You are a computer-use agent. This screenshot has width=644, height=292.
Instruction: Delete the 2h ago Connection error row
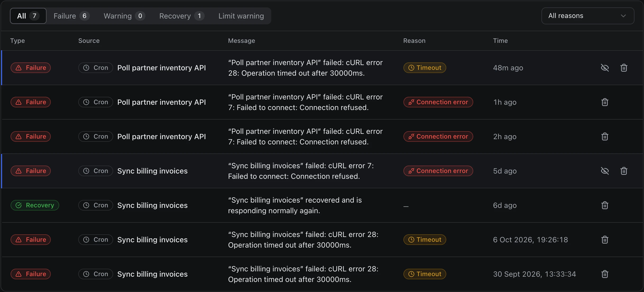pyautogui.click(x=605, y=136)
